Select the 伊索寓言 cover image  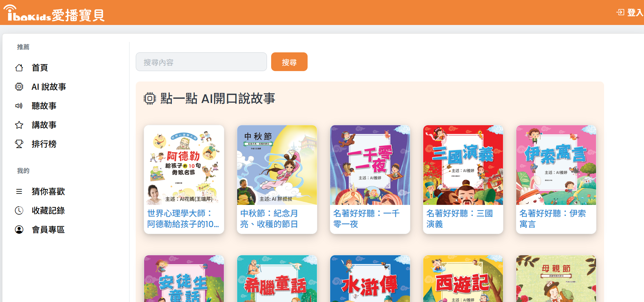point(556,165)
